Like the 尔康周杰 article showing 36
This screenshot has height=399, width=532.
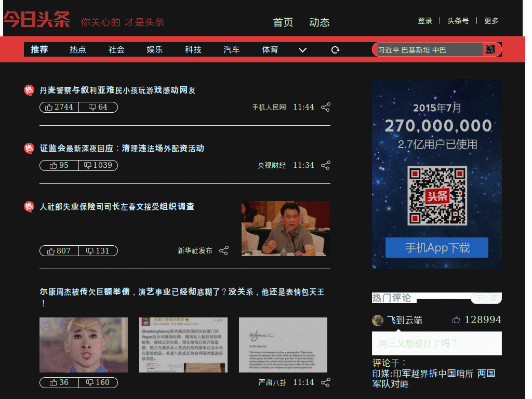[x=59, y=382]
